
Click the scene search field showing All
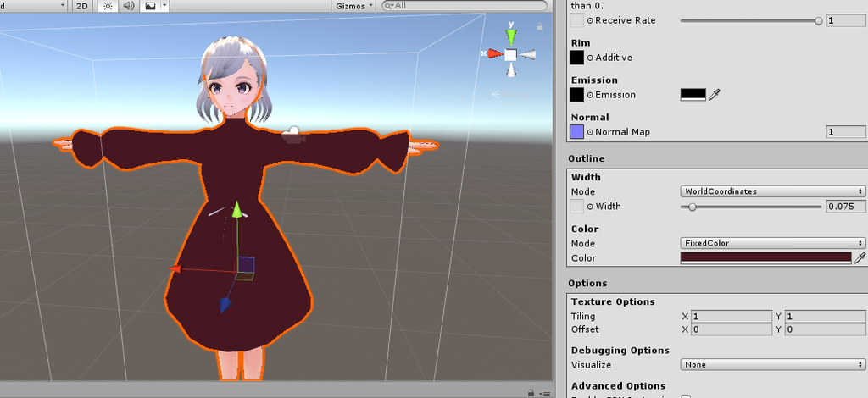click(x=464, y=6)
